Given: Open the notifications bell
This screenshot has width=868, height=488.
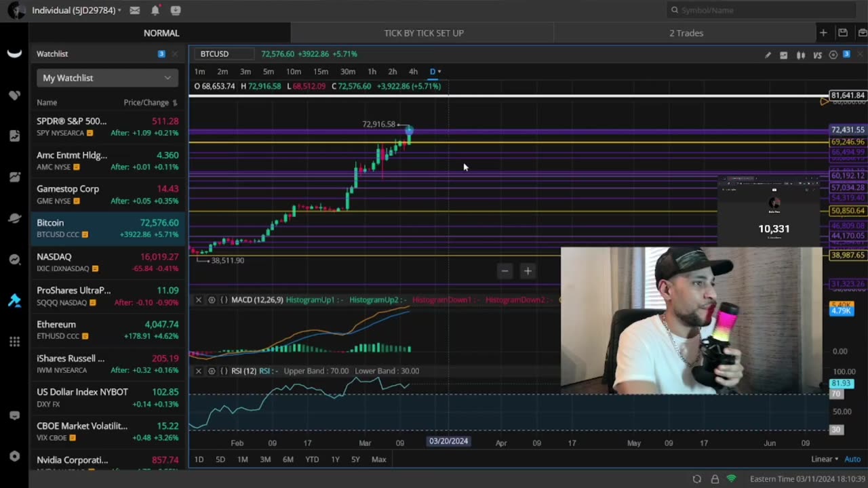Looking at the screenshot, I should click(x=155, y=10).
